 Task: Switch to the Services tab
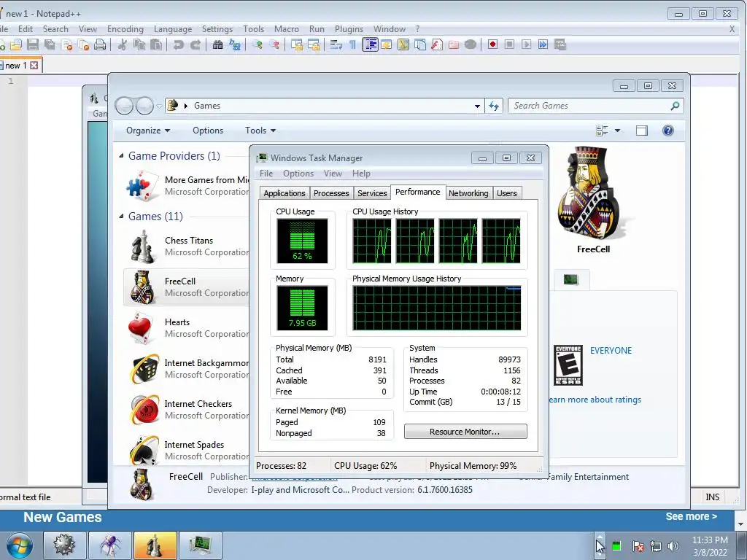pyautogui.click(x=372, y=192)
